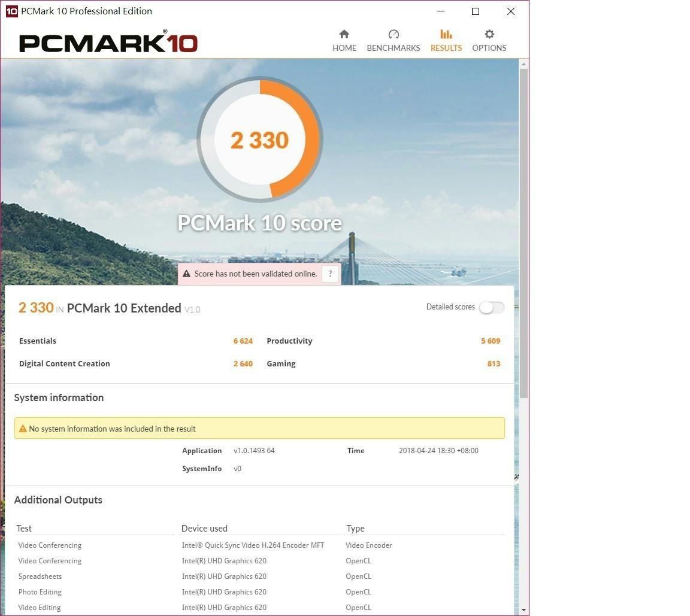Click the Home house icon
690x616 pixels.
coord(344,34)
